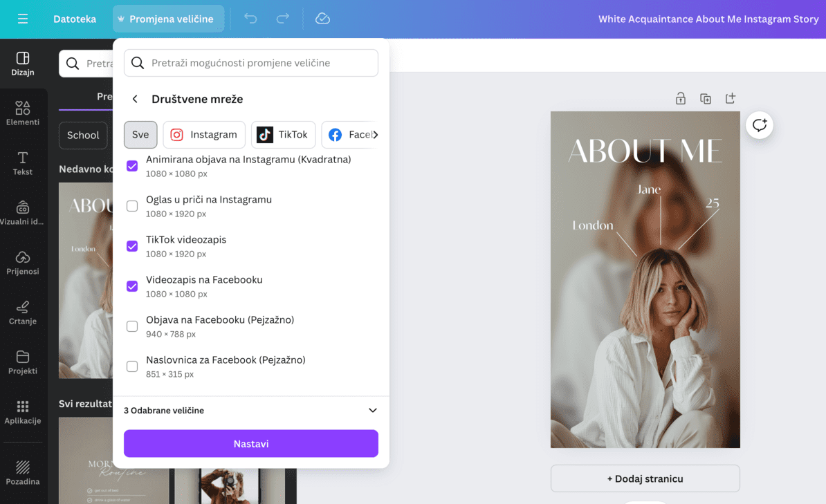Click the undo arrow icon
Image resolution: width=826 pixels, height=504 pixels.
pyautogui.click(x=250, y=19)
